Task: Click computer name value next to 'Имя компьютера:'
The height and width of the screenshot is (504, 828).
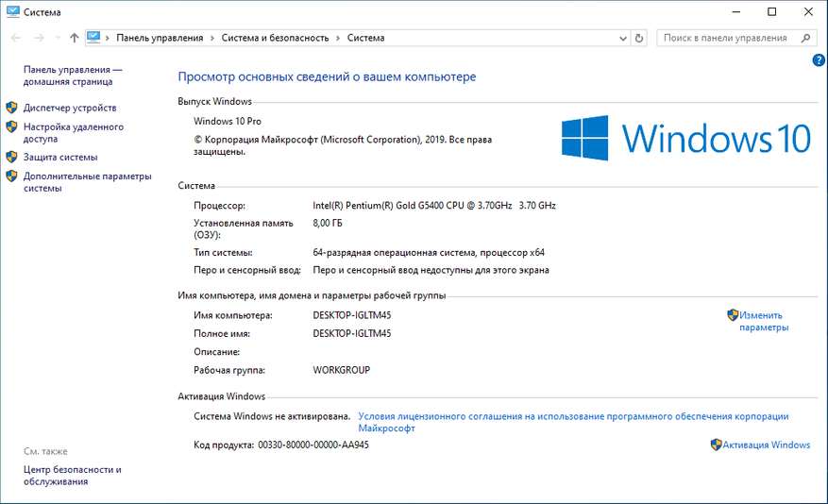Action: coord(352,315)
